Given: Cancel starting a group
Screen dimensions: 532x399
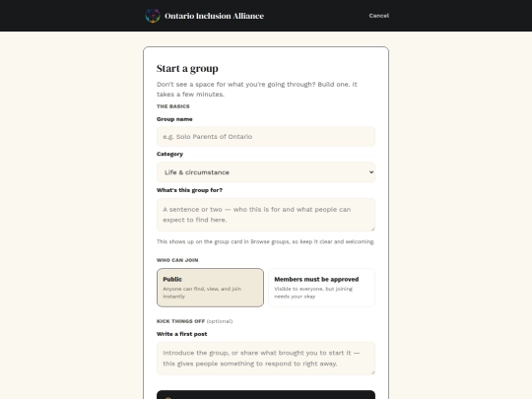Looking at the screenshot, I should coord(379,16).
